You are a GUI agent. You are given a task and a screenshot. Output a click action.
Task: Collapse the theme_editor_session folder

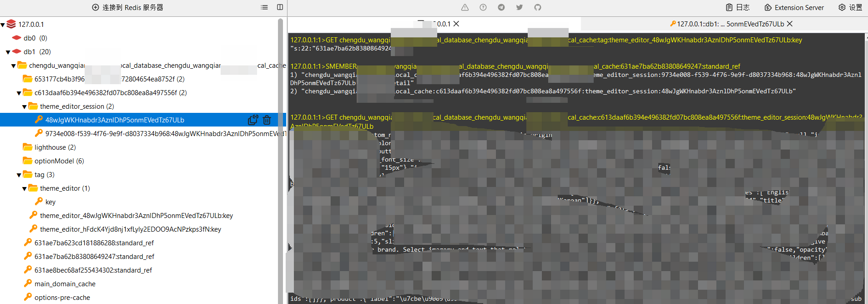coord(25,107)
